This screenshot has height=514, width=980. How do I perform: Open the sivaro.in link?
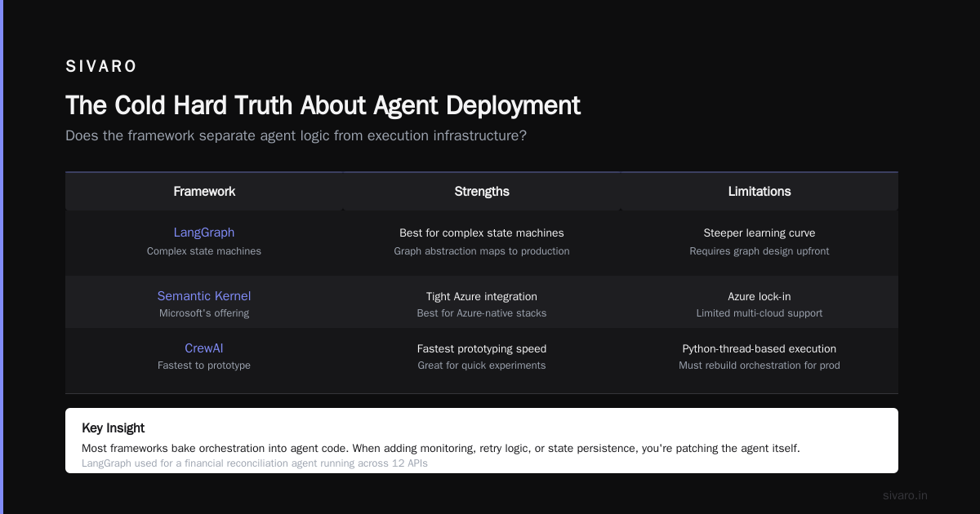click(x=905, y=495)
